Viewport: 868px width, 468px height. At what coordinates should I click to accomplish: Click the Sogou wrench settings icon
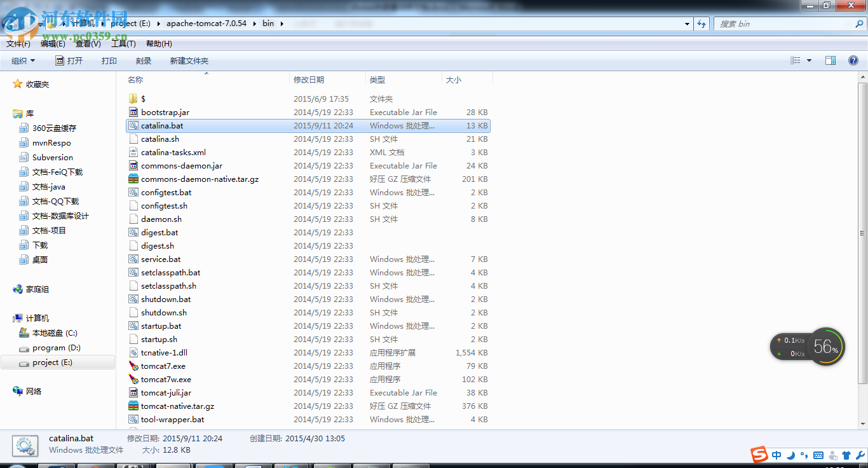860,455
